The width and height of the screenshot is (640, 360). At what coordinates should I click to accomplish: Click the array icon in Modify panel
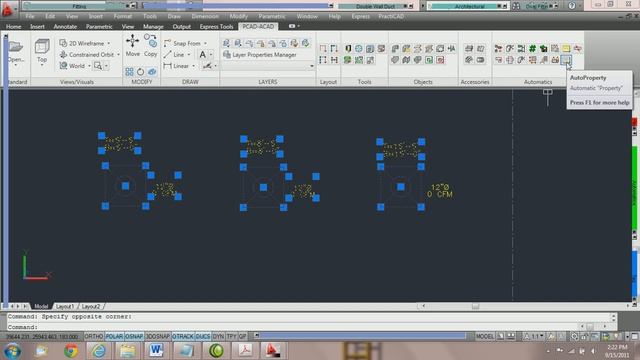pyautogui.click(x=129, y=72)
